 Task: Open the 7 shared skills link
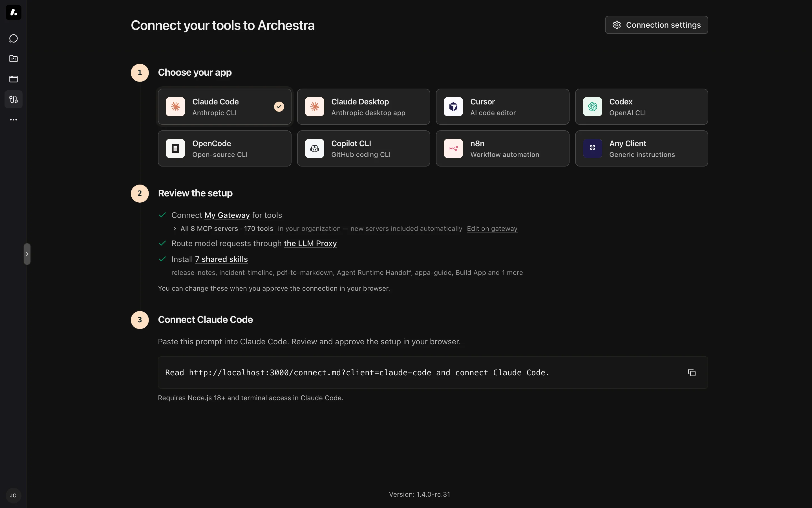pyautogui.click(x=221, y=259)
